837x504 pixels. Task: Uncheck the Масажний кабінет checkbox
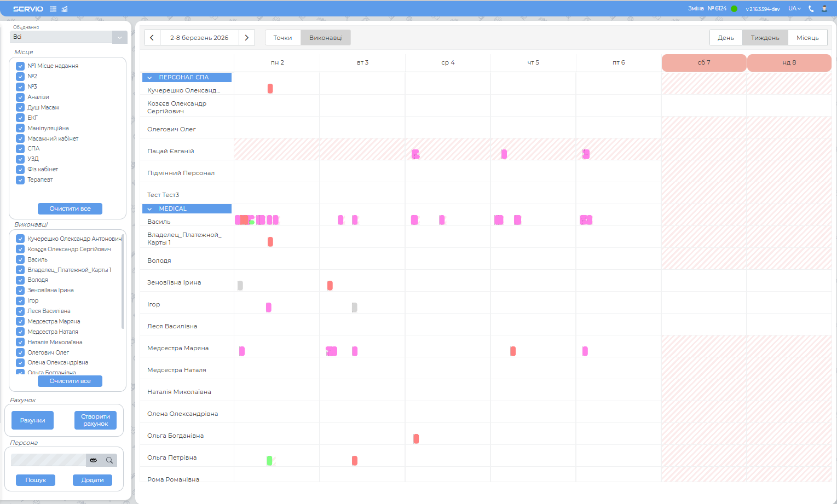(20, 139)
